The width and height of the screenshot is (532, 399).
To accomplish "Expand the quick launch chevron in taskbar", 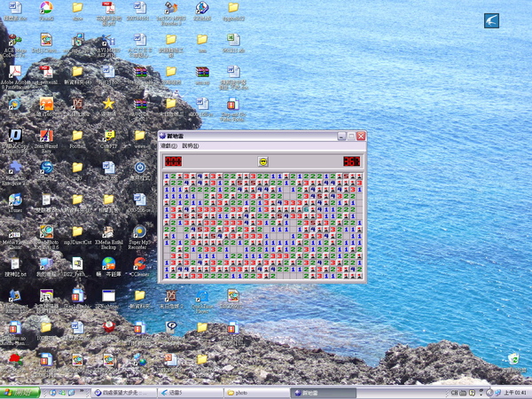I will (82, 391).
